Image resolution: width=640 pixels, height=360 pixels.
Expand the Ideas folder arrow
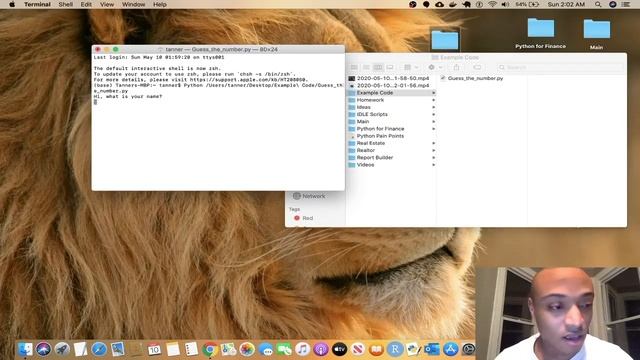click(x=433, y=107)
